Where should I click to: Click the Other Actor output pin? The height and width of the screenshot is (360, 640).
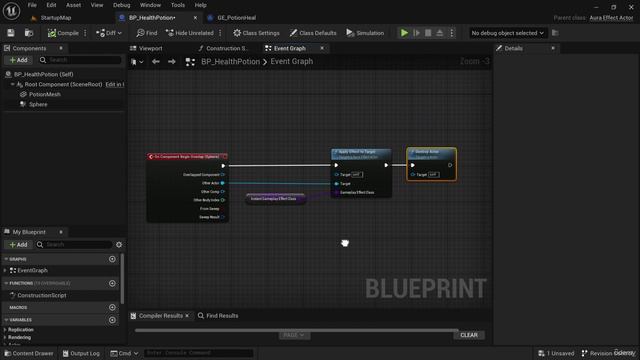coord(222,183)
